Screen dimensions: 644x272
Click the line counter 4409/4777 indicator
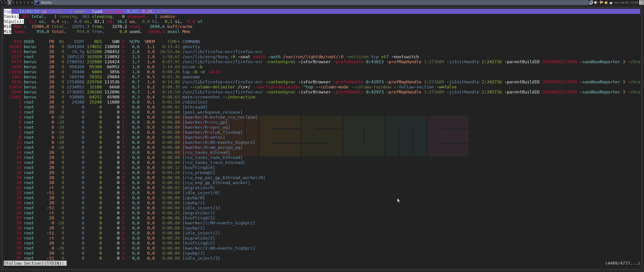622,263
